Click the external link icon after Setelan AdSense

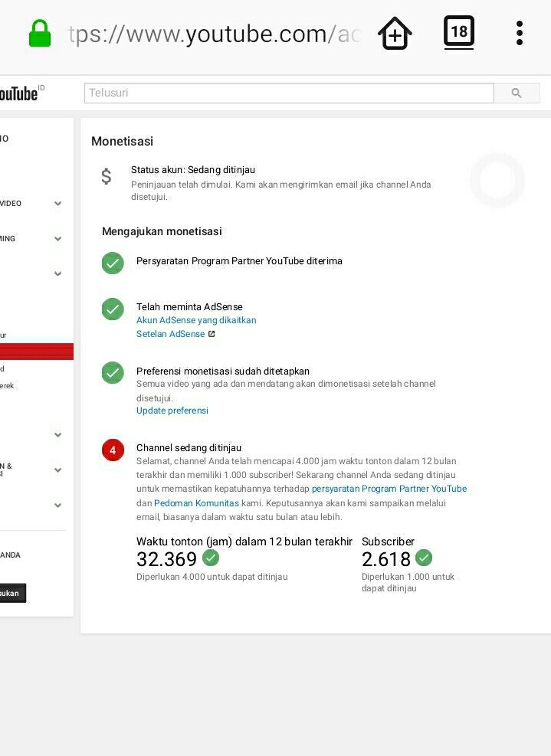coord(212,334)
